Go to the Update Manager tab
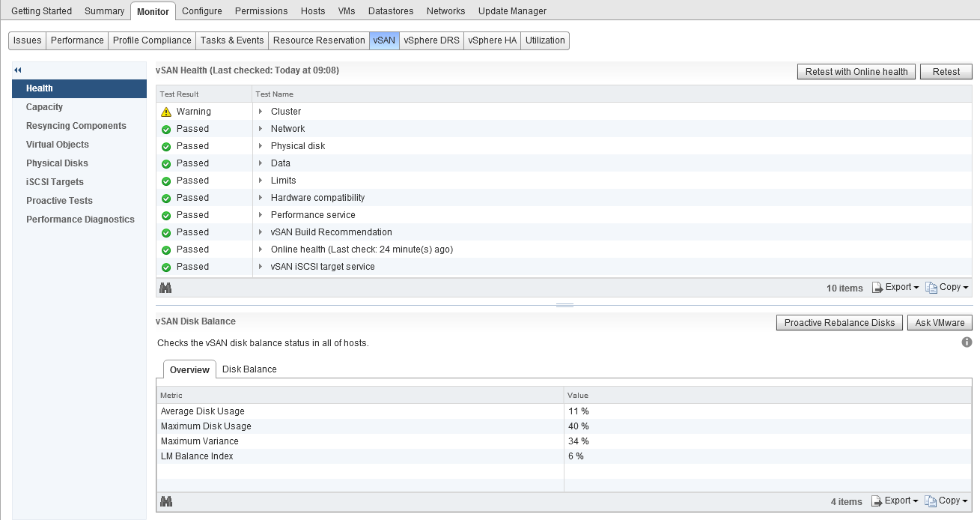The height and width of the screenshot is (520, 980). 512,11
